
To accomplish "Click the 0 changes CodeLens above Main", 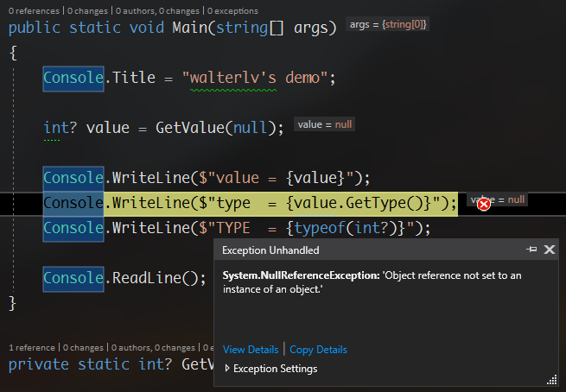I will coord(87,11).
